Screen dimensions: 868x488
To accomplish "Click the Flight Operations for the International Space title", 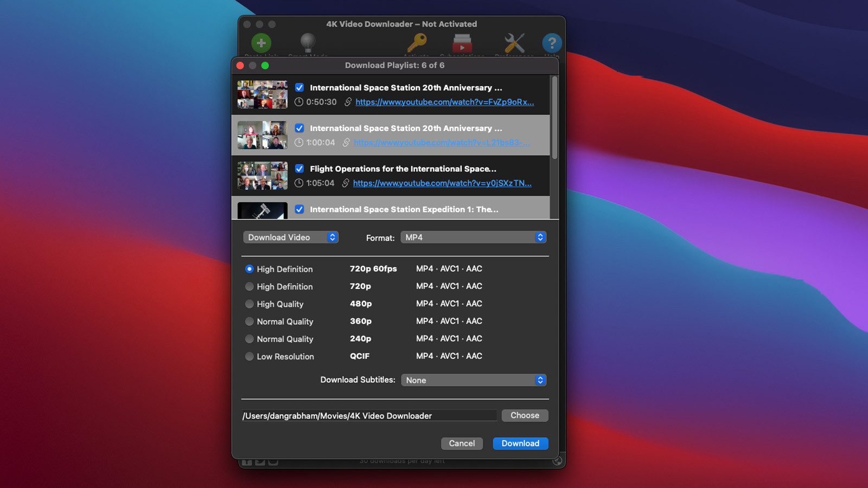I will [x=403, y=169].
